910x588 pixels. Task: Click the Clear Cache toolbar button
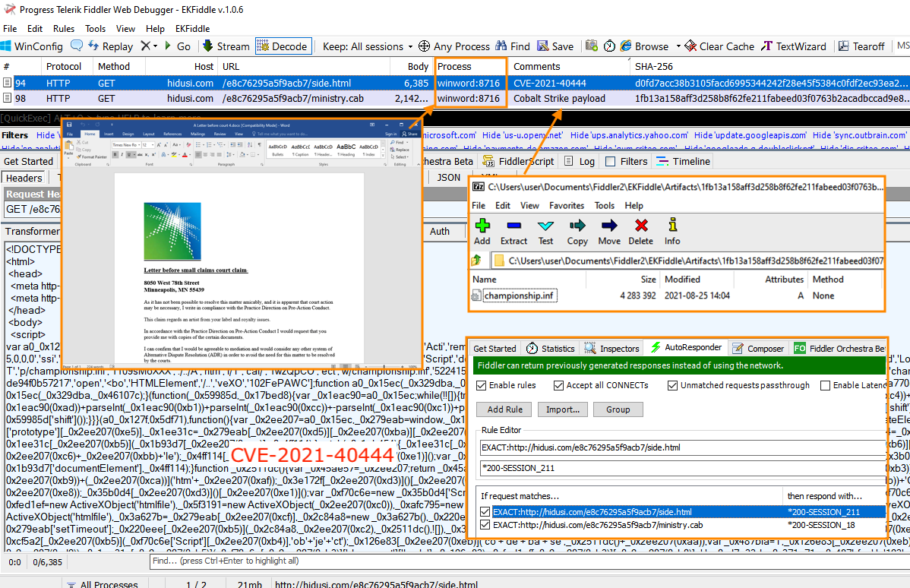point(719,46)
